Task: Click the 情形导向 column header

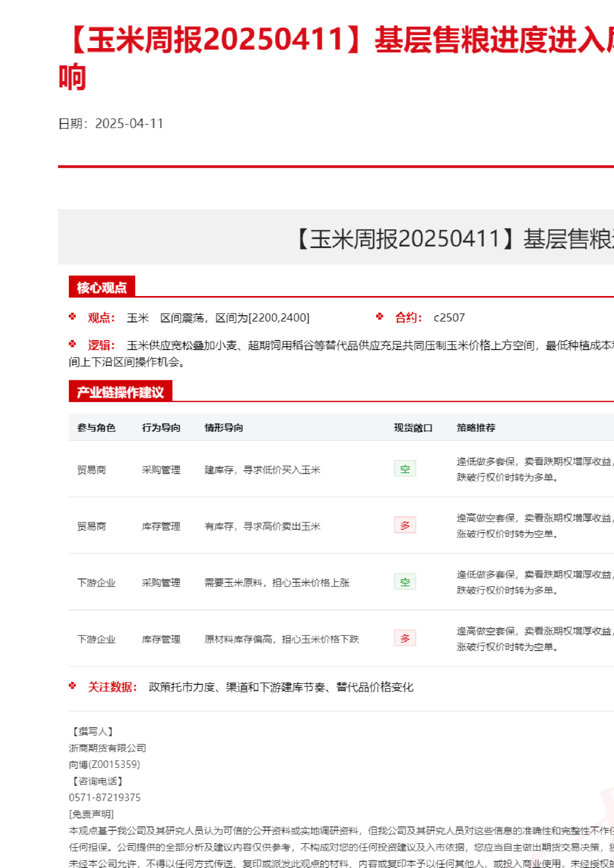Action: pyautogui.click(x=224, y=428)
